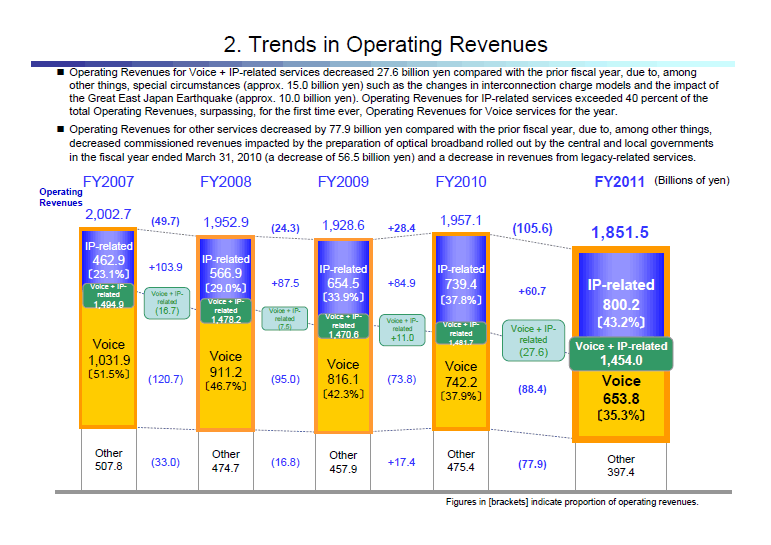The height and width of the screenshot is (545, 771).
Task: Click the Voice 742.2 bar segment
Action: tap(461, 385)
